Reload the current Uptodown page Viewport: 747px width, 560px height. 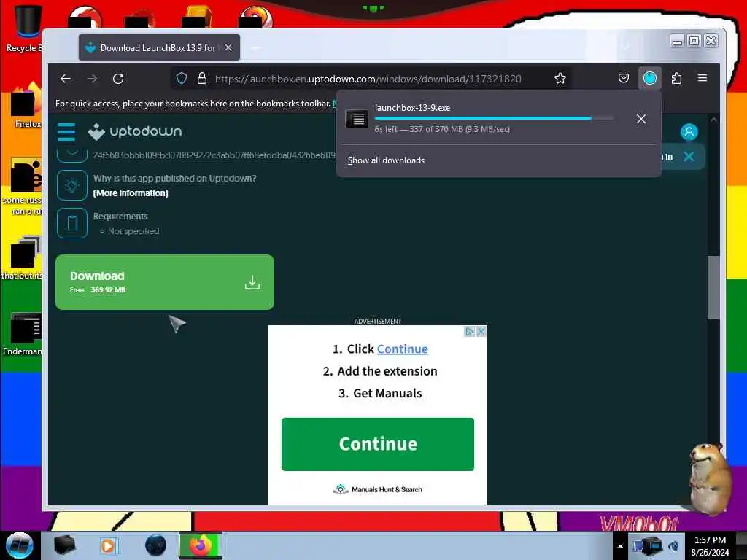tap(118, 79)
